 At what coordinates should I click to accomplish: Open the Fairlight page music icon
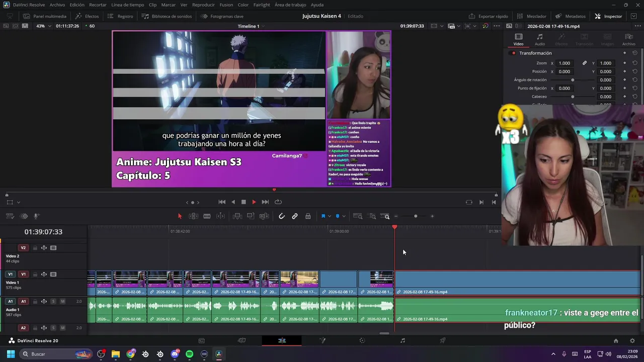coord(403,340)
